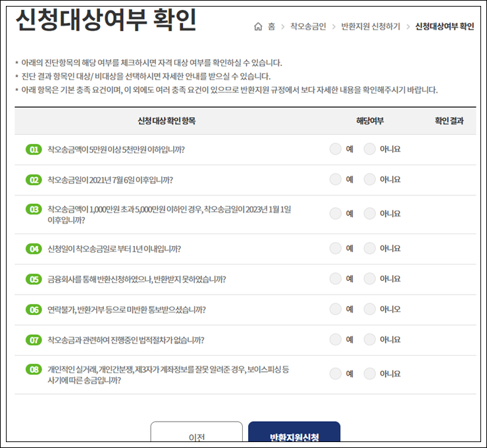Screen dimensions: 487x448
Task: Choose 예 for question 08 보이스피싱
Action: tap(336, 374)
